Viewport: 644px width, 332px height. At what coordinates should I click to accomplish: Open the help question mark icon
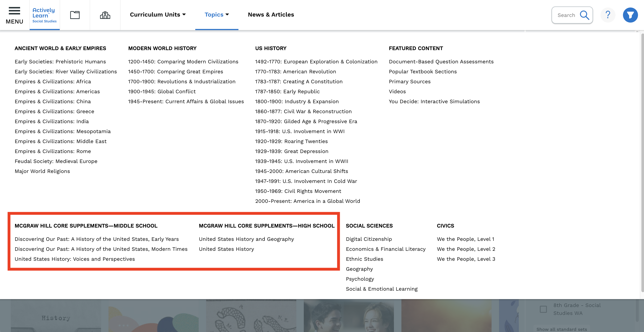coord(608,15)
